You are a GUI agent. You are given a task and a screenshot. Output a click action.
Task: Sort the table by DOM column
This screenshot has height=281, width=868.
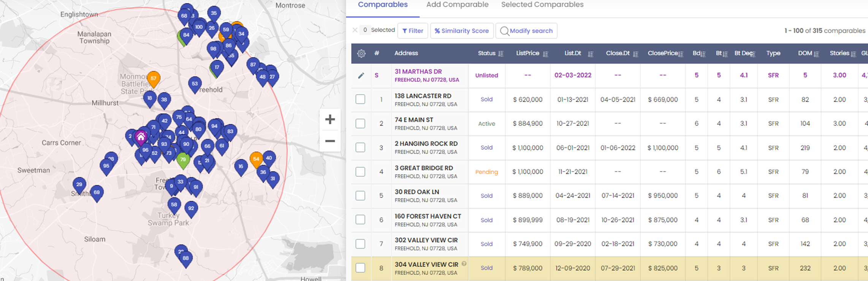click(x=816, y=54)
